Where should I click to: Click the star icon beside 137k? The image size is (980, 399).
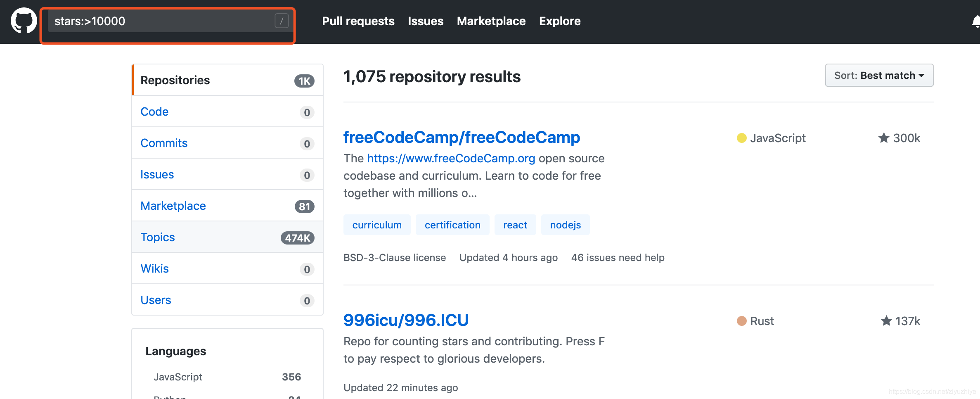click(x=886, y=321)
